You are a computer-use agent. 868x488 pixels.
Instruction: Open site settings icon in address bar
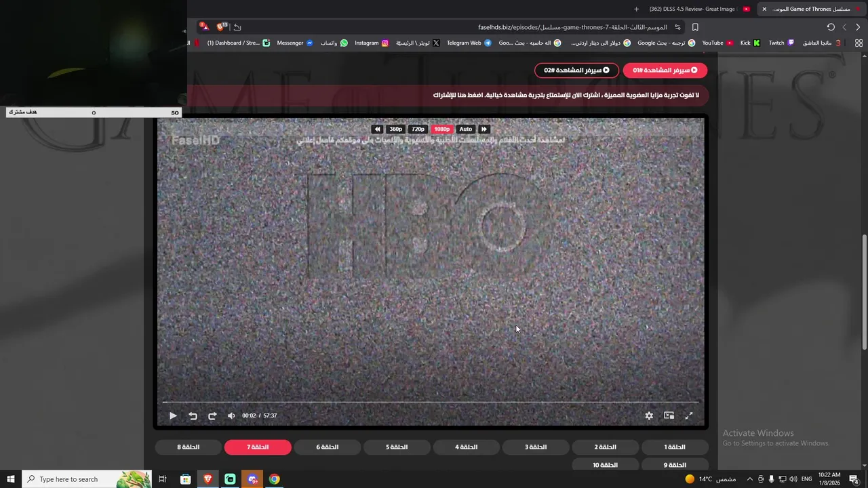tap(677, 27)
